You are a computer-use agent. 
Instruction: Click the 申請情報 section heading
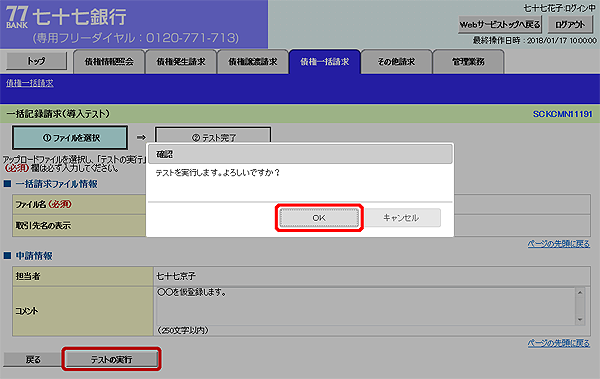coord(34,256)
